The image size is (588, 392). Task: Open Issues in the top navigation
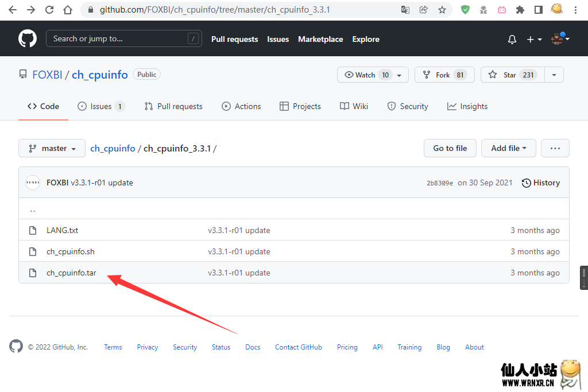[278, 39]
